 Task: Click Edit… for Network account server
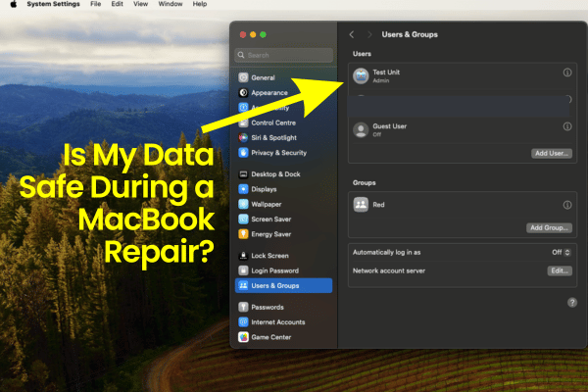click(560, 270)
